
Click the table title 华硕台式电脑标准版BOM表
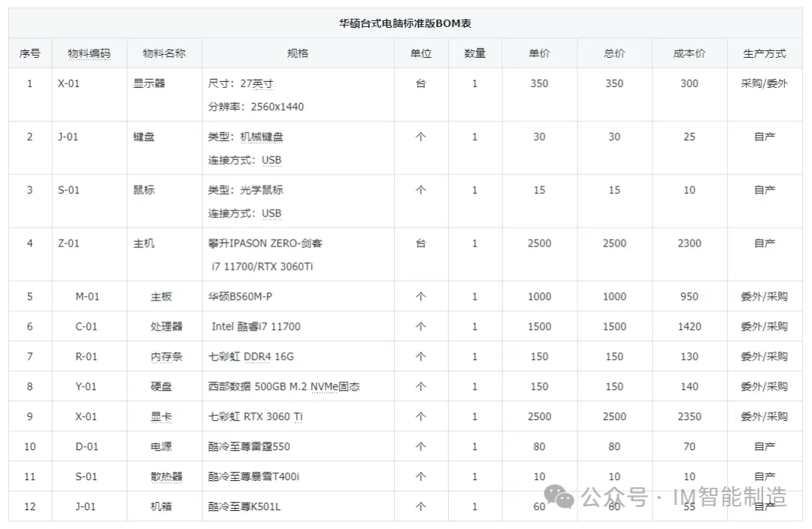[x=405, y=23]
